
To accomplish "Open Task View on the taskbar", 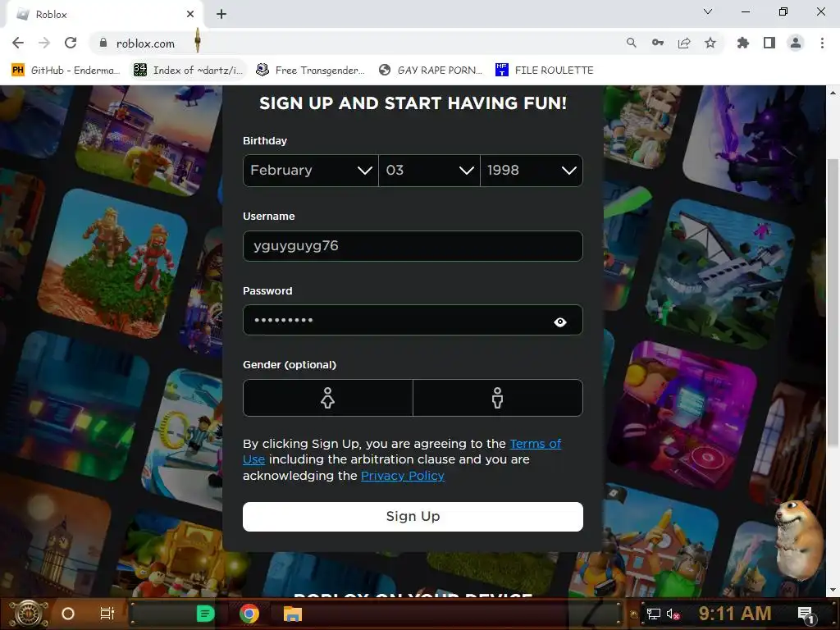I will coord(107,614).
